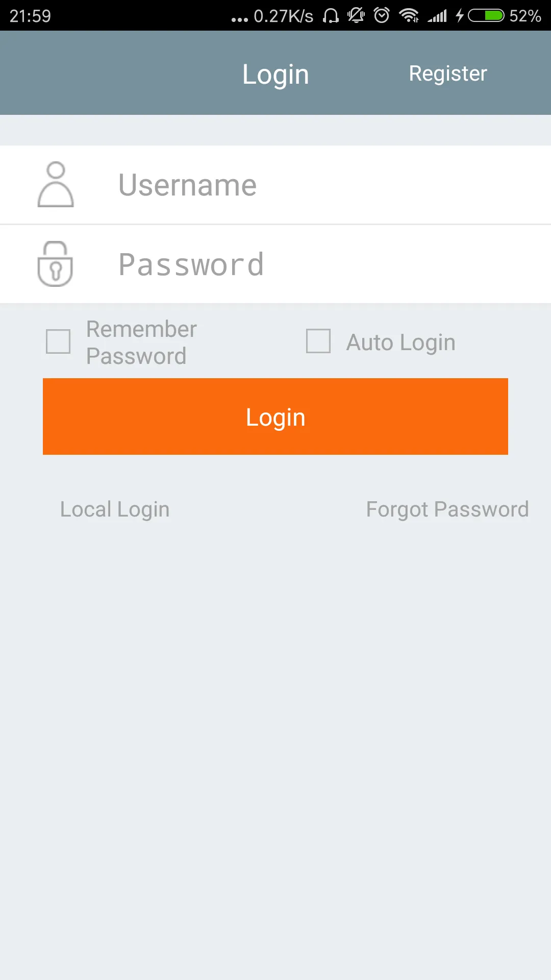Tap the headphones status icon
This screenshot has width=551, height=980.
(331, 16)
